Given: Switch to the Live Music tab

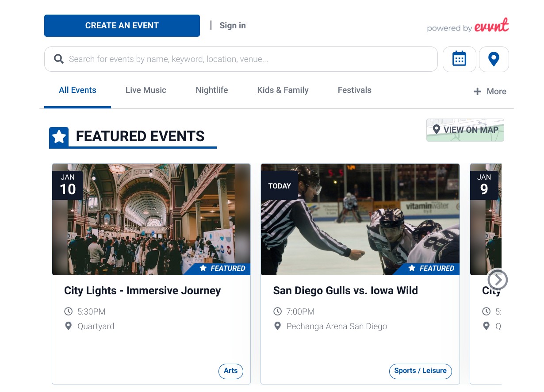Looking at the screenshot, I should [x=146, y=90].
